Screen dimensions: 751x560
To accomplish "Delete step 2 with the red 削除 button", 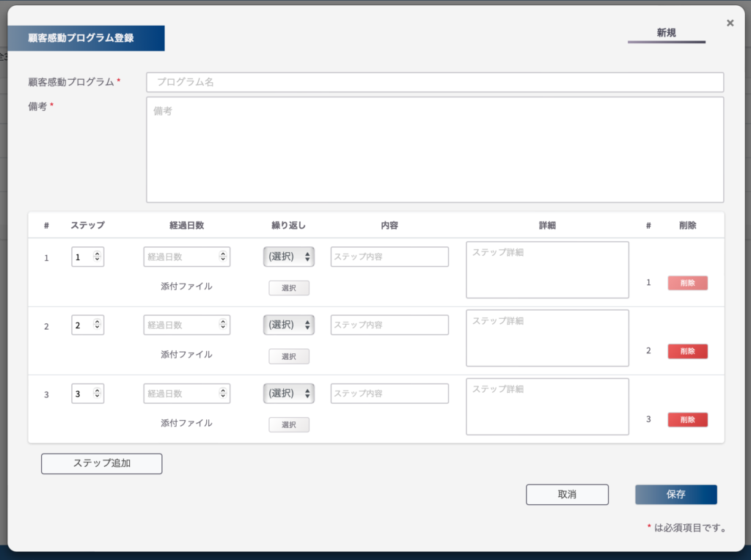I will [x=687, y=351].
